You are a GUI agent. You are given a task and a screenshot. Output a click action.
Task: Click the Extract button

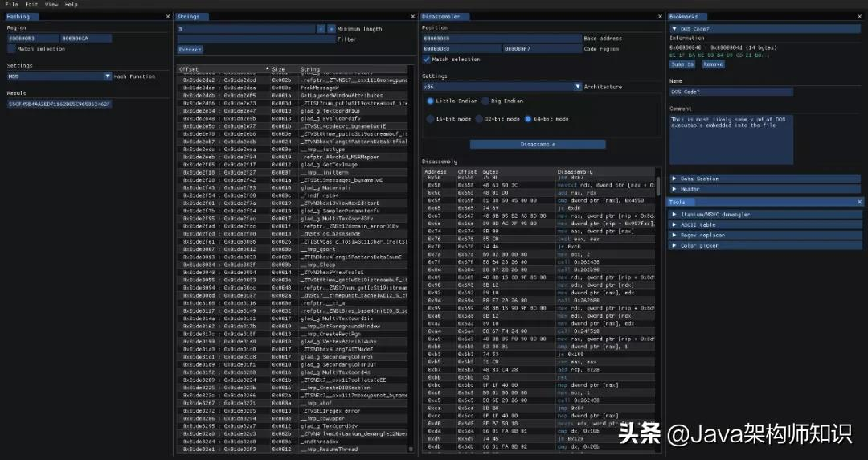(190, 49)
